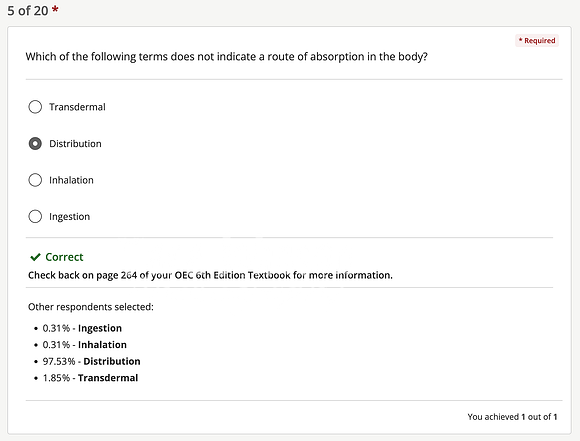Select the Distribution radio button
Image resolution: width=580 pixels, height=441 pixels.
click(x=35, y=144)
